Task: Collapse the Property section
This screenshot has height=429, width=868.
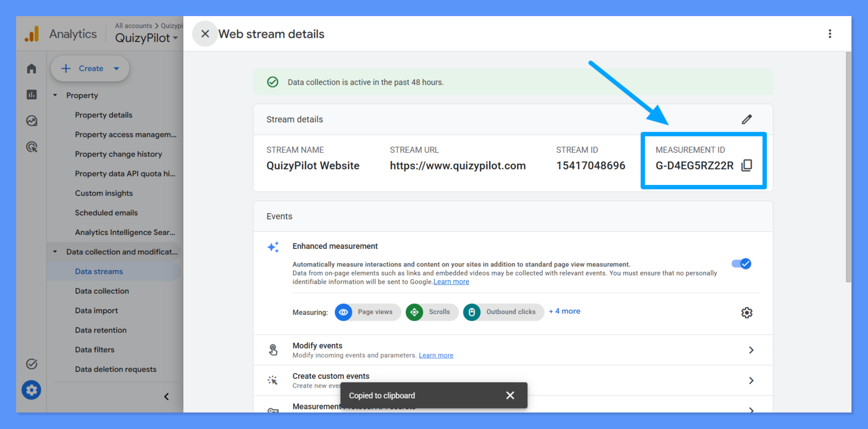Action: [x=55, y=95]
